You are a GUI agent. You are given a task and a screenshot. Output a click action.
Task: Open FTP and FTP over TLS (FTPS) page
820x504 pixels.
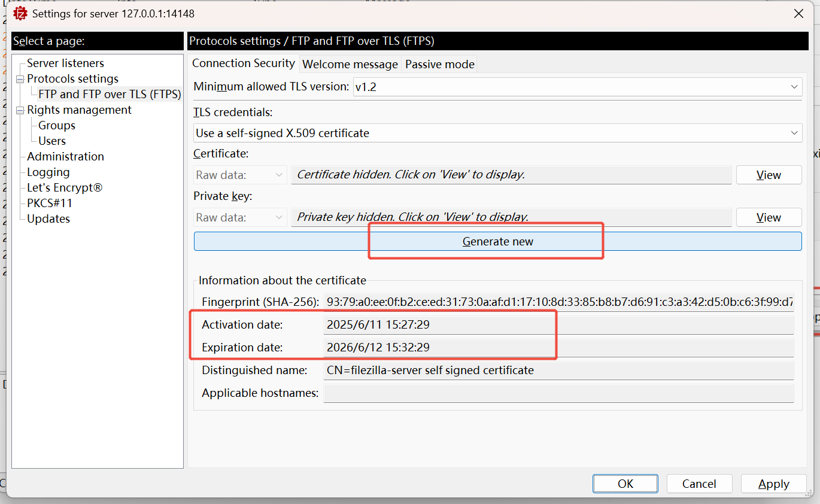tap(110, 94)
